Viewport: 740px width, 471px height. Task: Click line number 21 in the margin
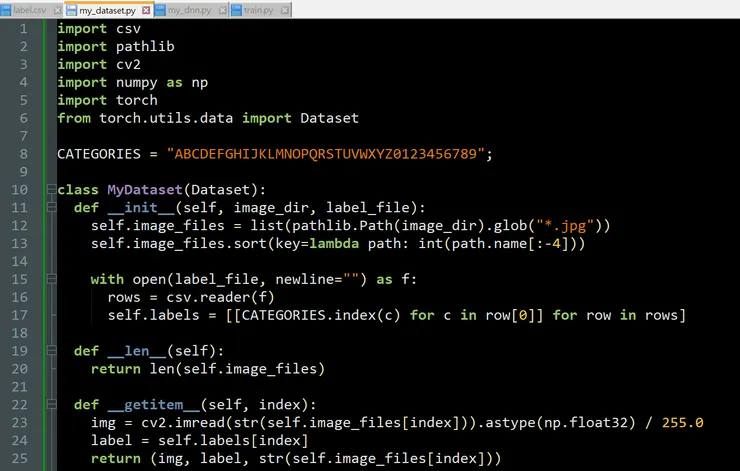[19, 387]
